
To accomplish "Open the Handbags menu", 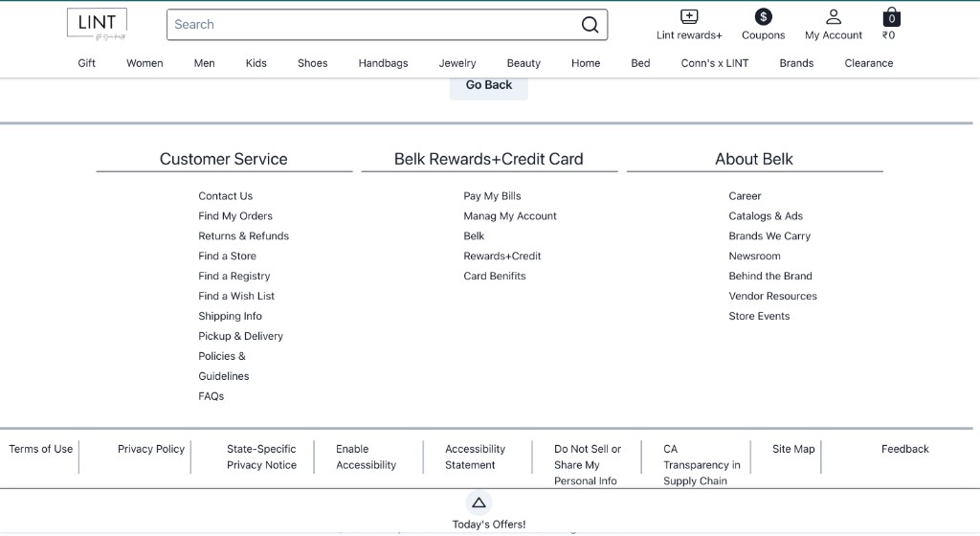I will coord(383,63).
